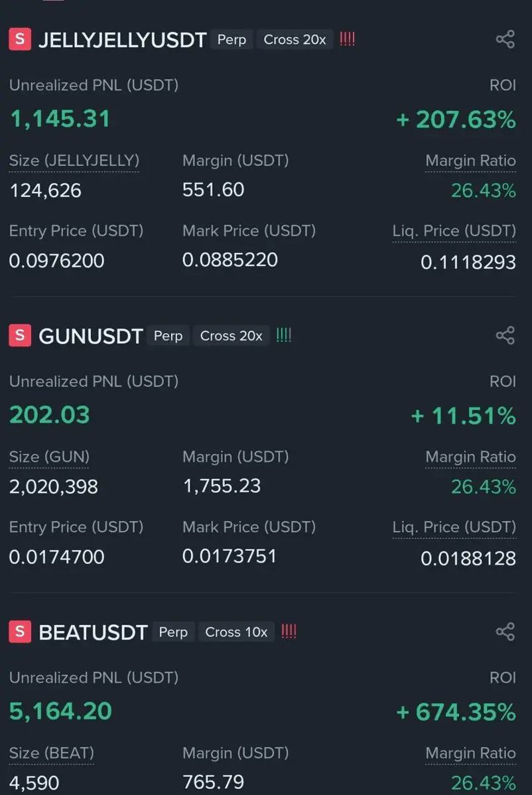
Task: Open Cross 20x leverage for GUNUSDT
Action: [x=232, y=336]
